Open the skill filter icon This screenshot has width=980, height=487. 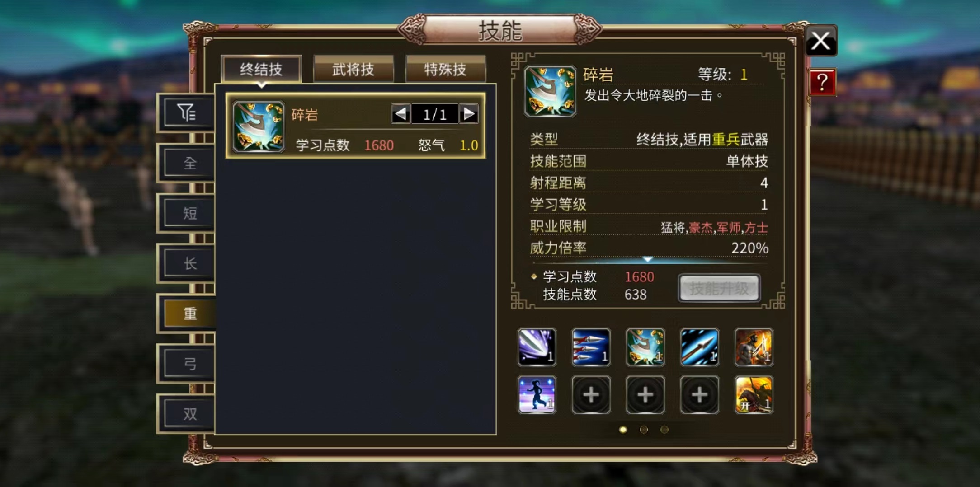click(x=187, y=112)
